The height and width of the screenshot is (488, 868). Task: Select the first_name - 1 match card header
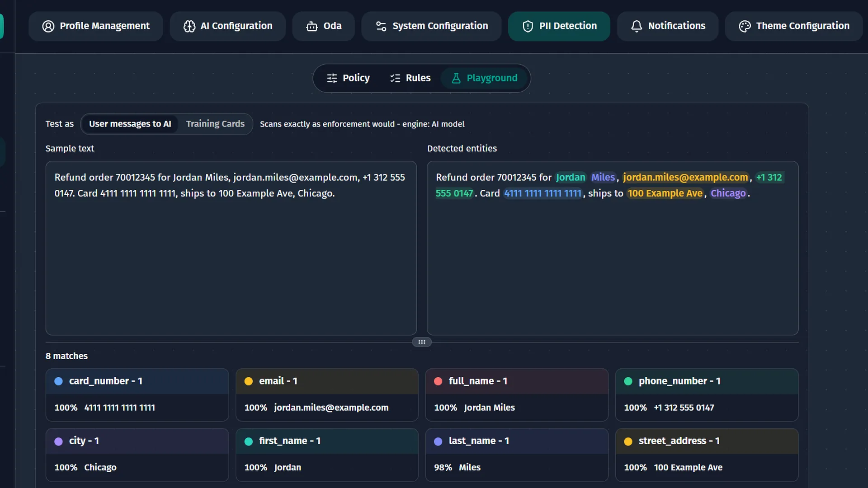(x=327, y=441)
